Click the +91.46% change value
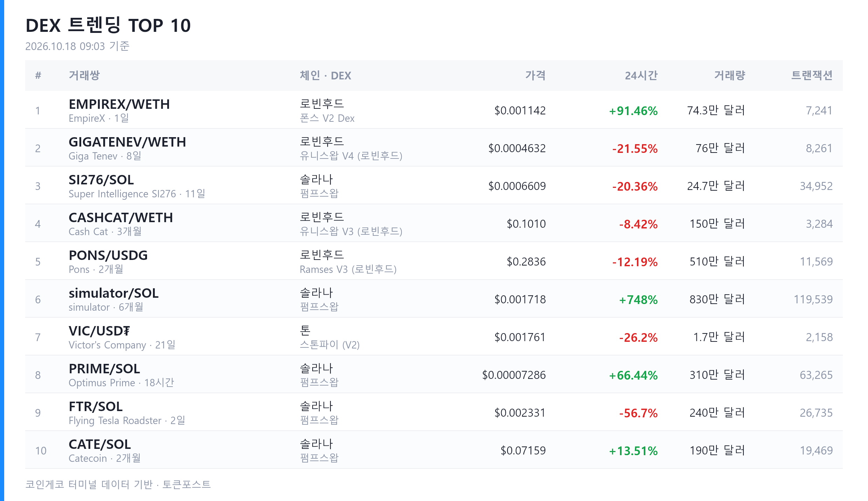Image resolution: width=868 pixels, height=501 pixels. coord(633,111)
